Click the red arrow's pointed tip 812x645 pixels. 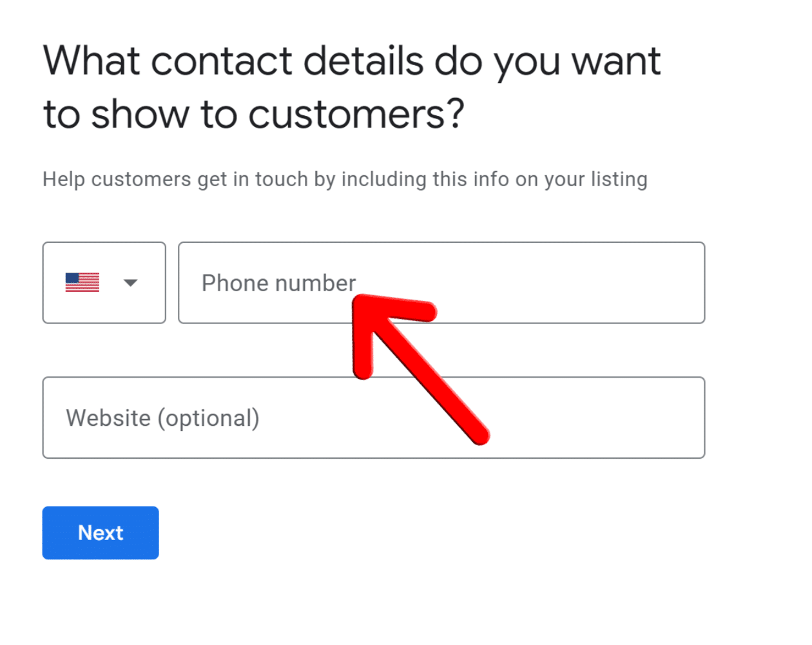coord(361,302)
